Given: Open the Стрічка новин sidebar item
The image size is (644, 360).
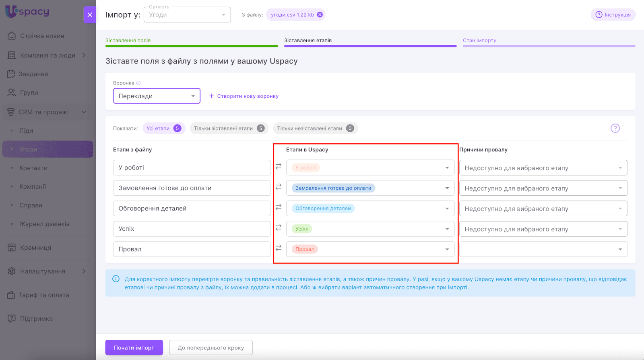Looking at the screenshot, I should pos(42,36).
